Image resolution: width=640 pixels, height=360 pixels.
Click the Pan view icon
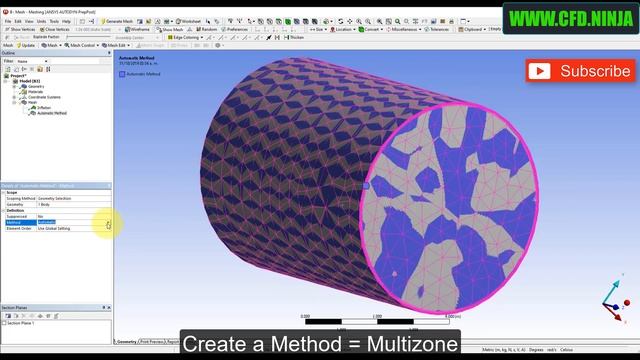pyautogui.click(x=350, y=21)
